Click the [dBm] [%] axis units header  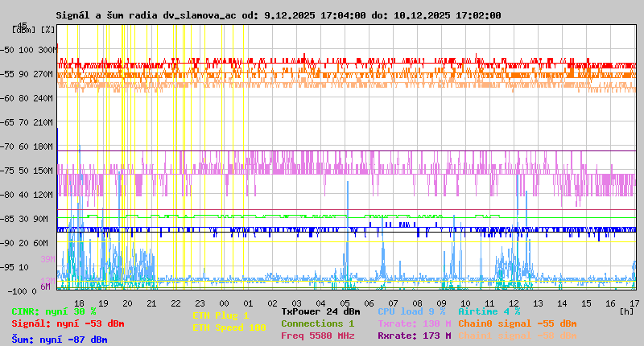click(34, 30)
